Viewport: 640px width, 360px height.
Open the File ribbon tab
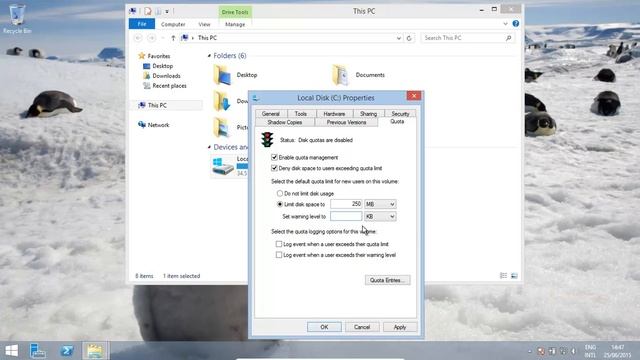[142, 24]
